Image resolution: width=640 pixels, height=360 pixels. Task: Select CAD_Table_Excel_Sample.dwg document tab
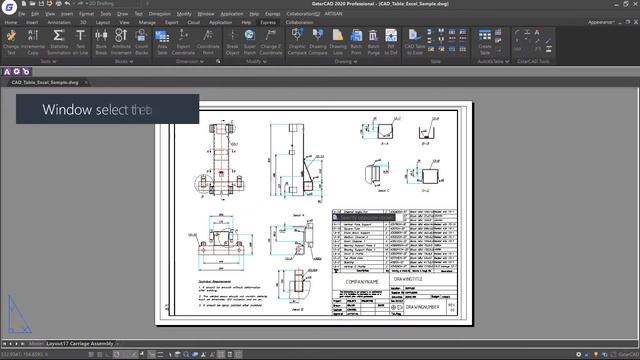coord(45,82)
